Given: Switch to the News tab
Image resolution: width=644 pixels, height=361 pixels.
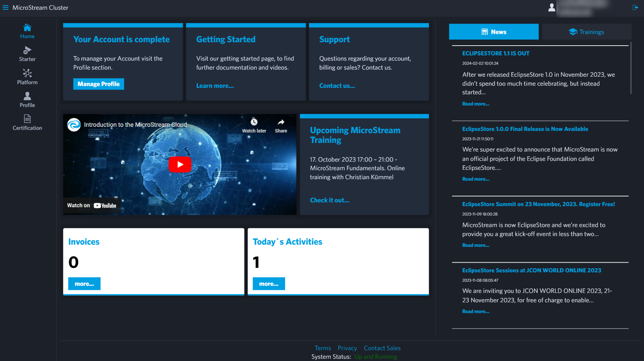Looking at the screenshot, I should (x=494, y=32).
